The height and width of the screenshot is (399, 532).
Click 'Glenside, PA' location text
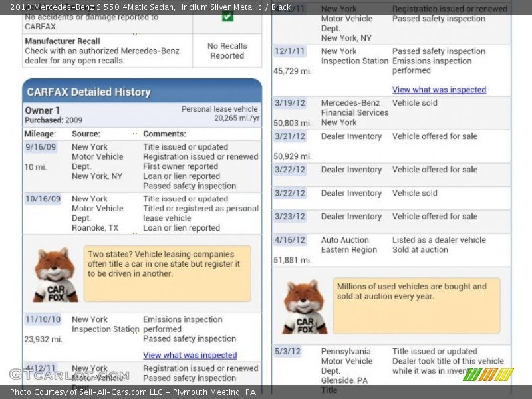point(344,380)
